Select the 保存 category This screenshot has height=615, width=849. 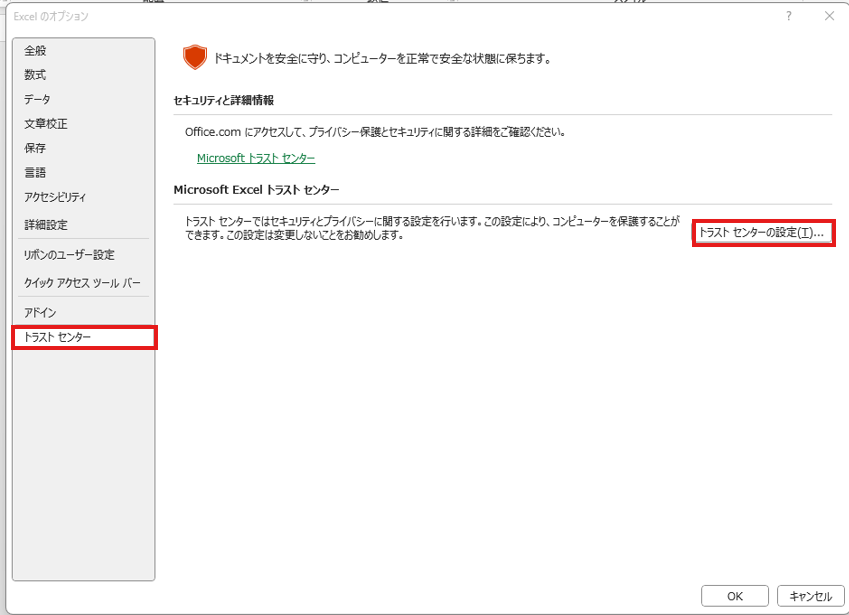point(36,148)
